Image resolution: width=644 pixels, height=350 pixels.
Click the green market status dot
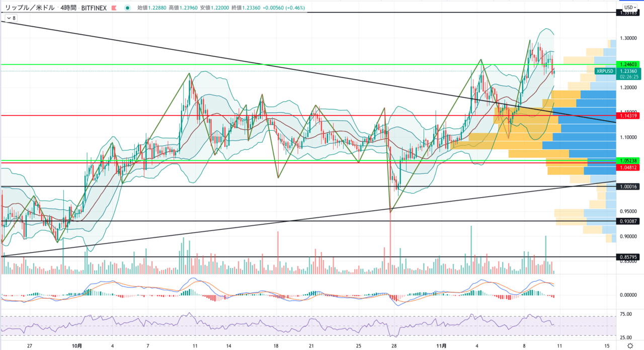(x=127, y=8)
